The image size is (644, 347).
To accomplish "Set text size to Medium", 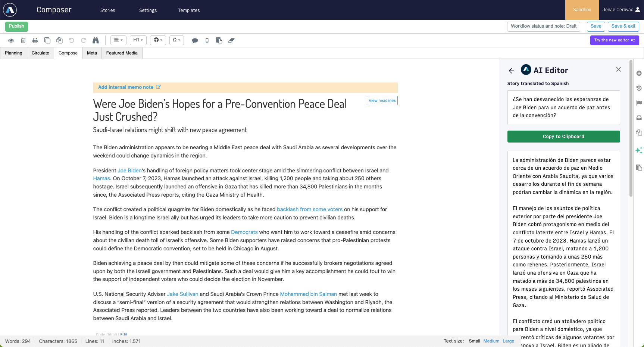I will coord(491,341).
